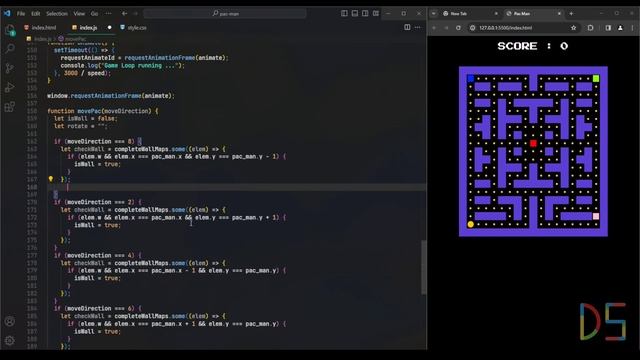
Task: Switch to the index.js editor tab
Action: 88,28
